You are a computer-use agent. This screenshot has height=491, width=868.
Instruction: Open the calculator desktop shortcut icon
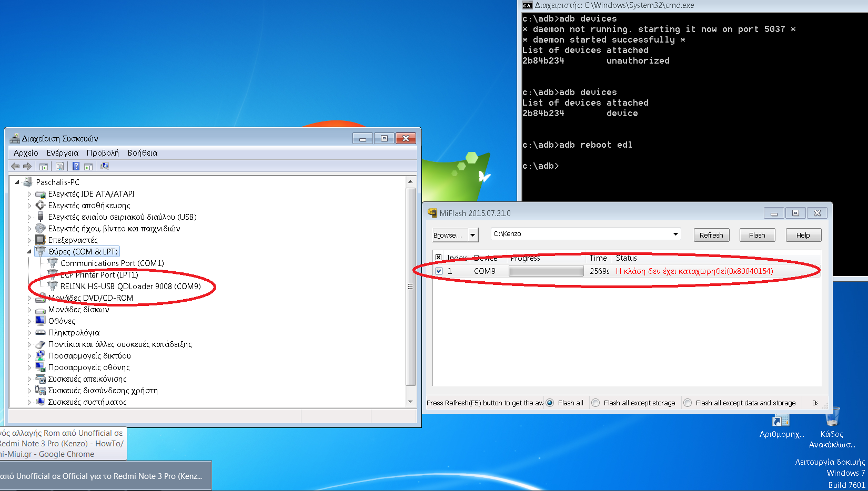point(781,421)
